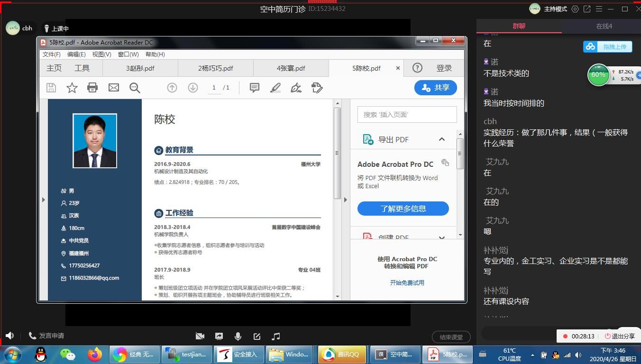Open the fill and sign pen tool
This screenshot has width=641, height=364.
point(296,88)
